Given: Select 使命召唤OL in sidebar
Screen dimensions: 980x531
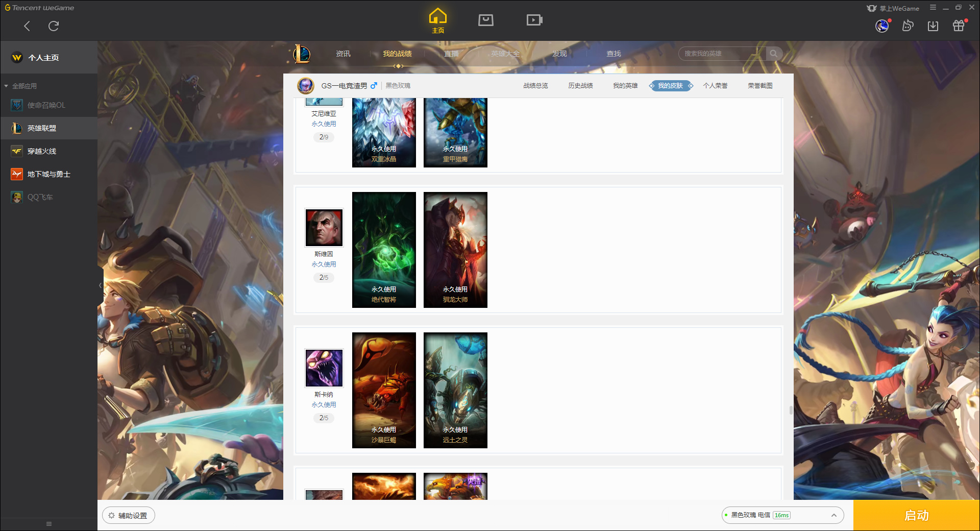Looking at the screenshot, I should 49,105.
